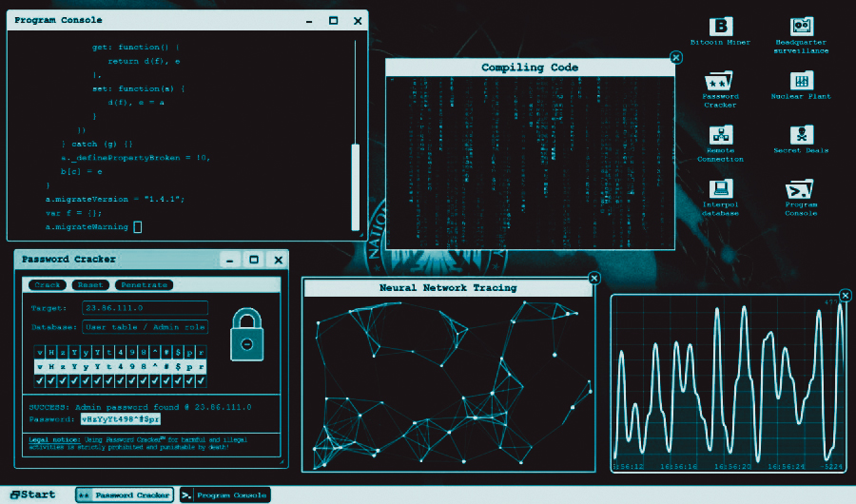Select the cracked Password field value
The width and height of the screenshot is (856, 504).
121,419
